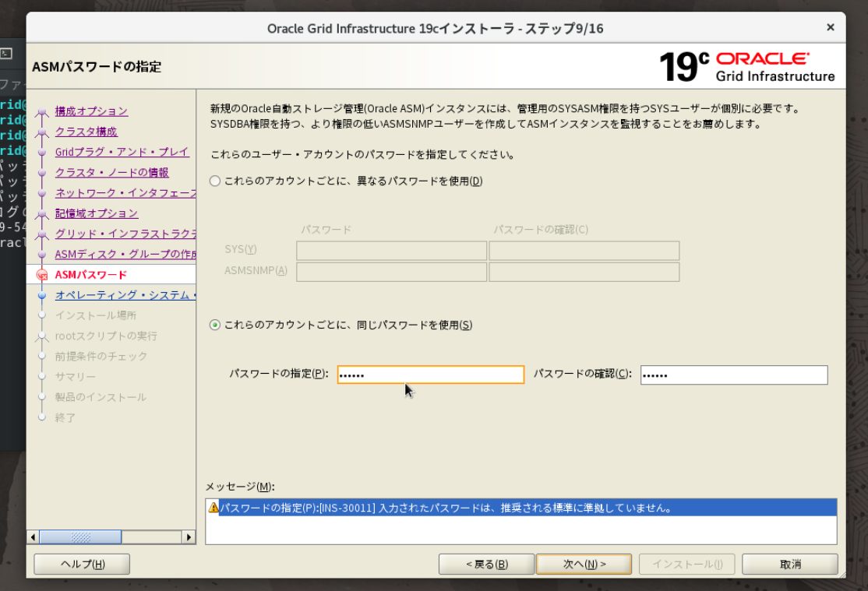Open ASMディスク・グループの作成 step
This screenshot has height=591, width=868.
pyautogui.click(x=125, y=254)
